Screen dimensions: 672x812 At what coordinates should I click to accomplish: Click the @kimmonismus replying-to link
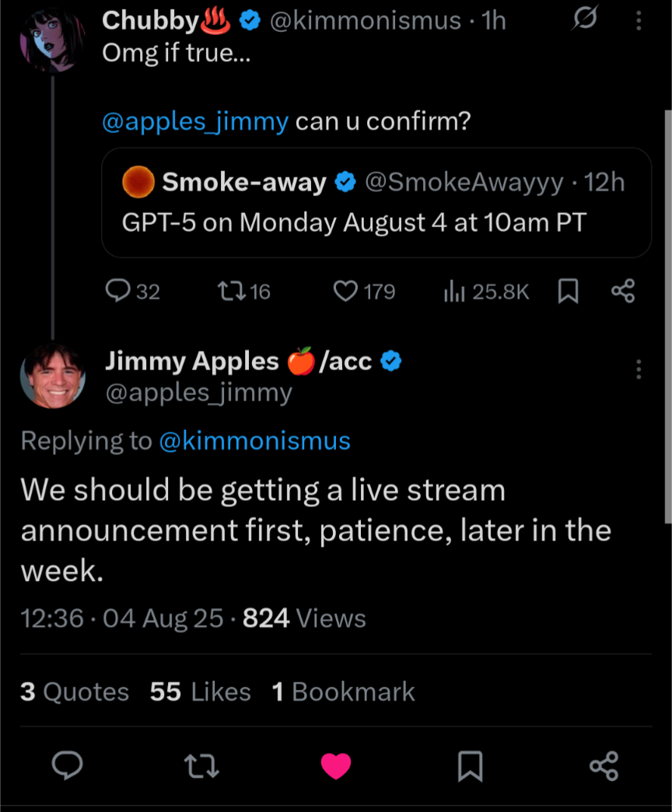coord(254,441)
